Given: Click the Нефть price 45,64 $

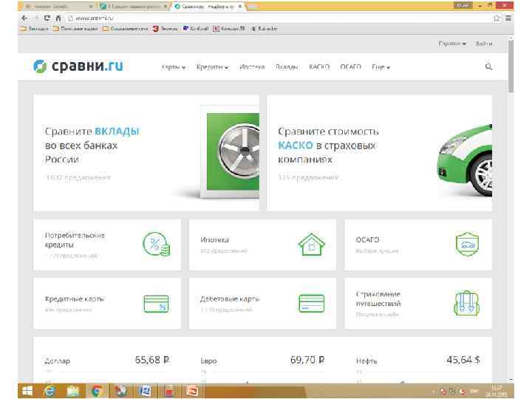Looking at the screenshot, I should click(463, 360).
